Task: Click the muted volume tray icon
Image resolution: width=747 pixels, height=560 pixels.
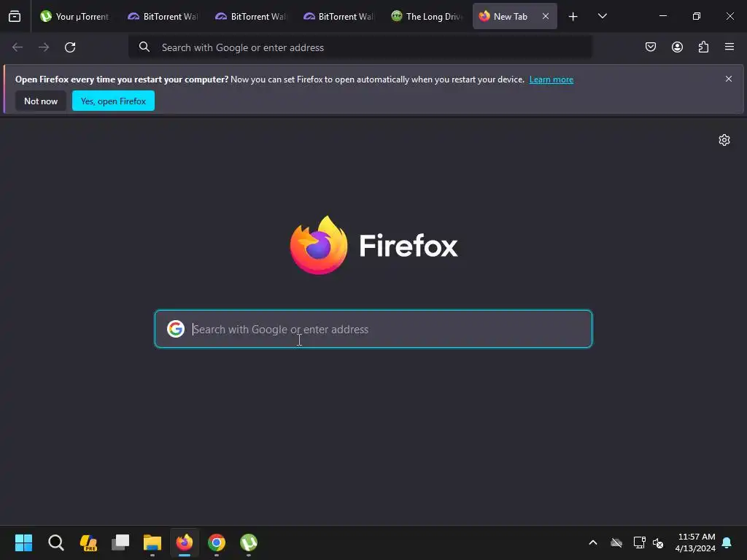Action: [659, 542]
